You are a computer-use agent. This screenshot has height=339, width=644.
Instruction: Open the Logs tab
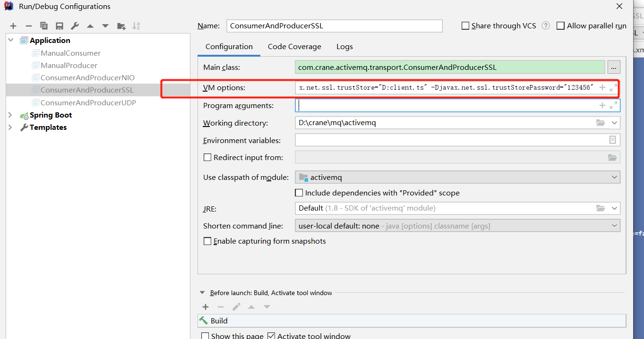(344, 46)
